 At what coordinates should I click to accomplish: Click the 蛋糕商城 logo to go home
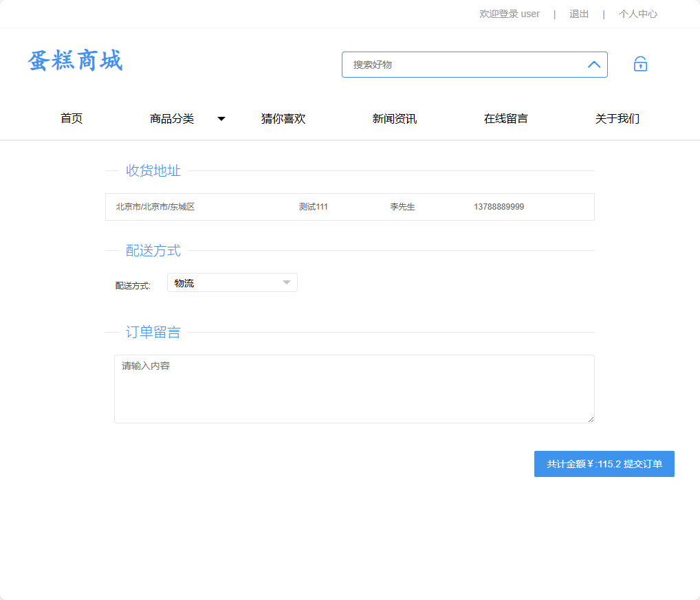[x=76, y=61]
